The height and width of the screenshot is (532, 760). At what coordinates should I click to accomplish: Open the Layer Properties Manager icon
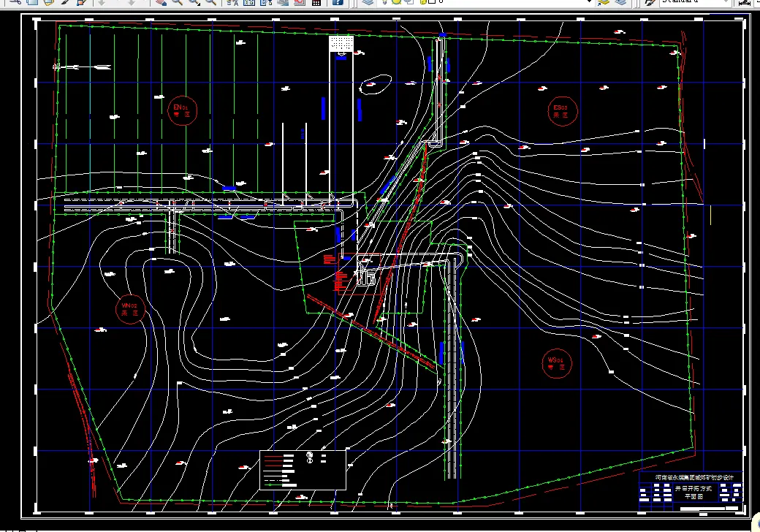(368, 2)
